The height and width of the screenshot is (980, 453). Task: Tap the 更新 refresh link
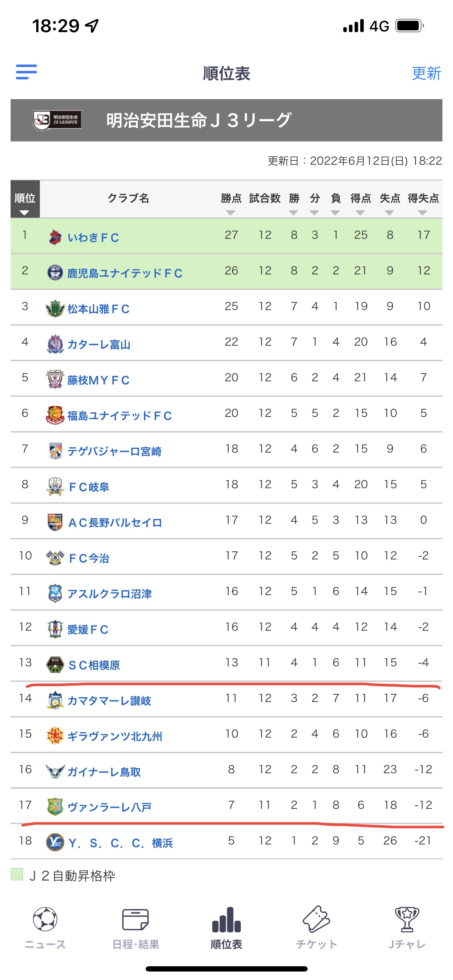(x=427, y=73)
